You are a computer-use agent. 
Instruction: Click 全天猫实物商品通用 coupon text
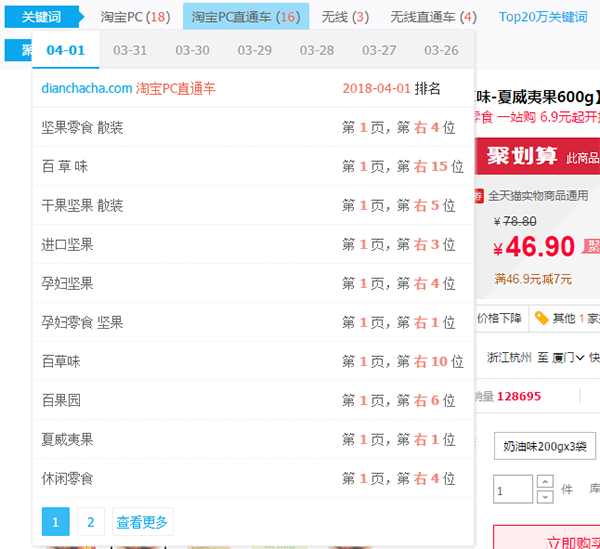click(x=538, y=195)
